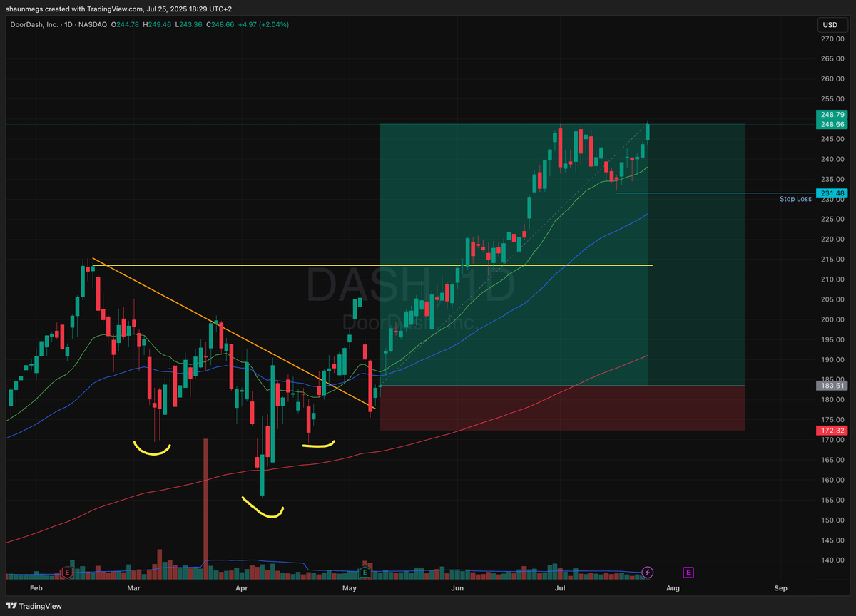Select the orange descending trendline
This screenshot has height=616, width=856.
[x=235, y=333]
